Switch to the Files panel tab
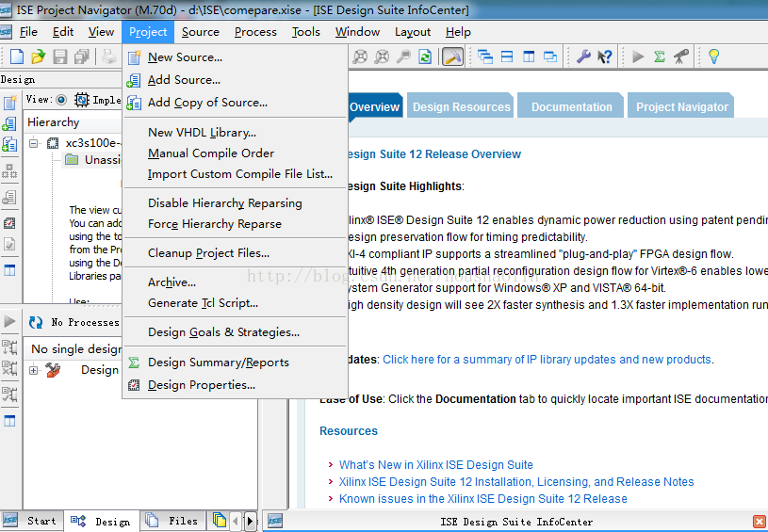This screenshot has height=532, width=768. point(172,522)
